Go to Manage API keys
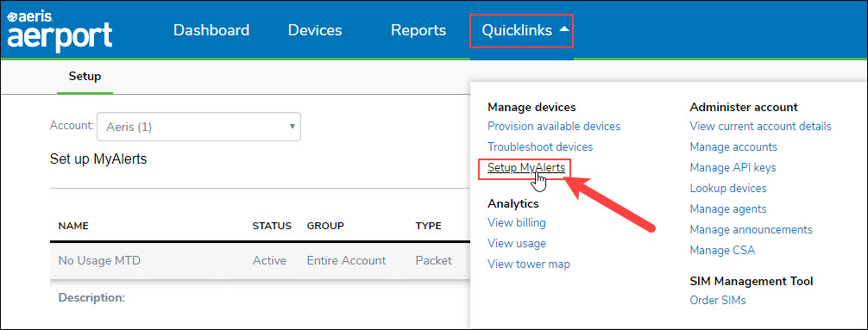 pos(733,167)
